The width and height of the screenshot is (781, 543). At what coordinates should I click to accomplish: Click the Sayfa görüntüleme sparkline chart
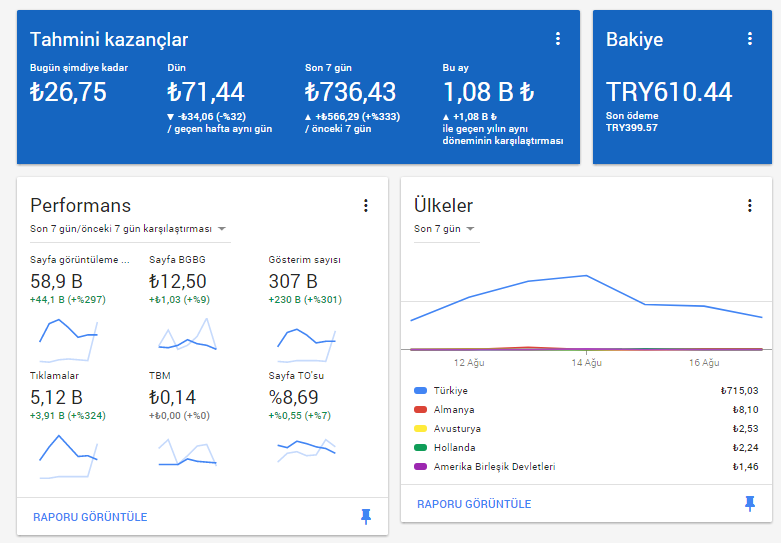coord(69,340)
